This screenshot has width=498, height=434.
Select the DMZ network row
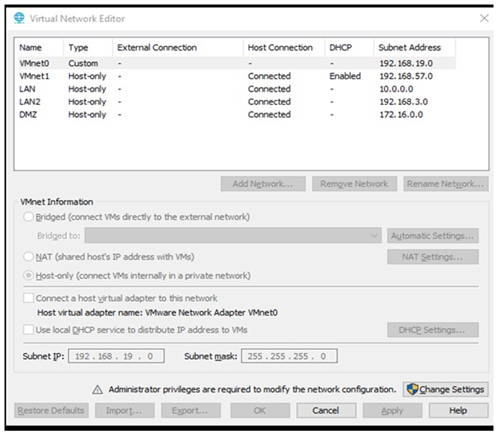[x=237, y=114]
